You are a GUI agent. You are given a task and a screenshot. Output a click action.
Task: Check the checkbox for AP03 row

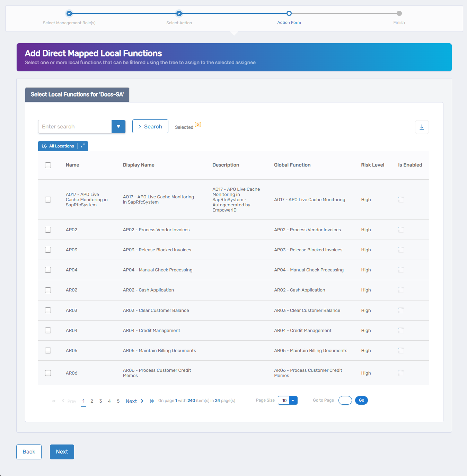point(48,250)
